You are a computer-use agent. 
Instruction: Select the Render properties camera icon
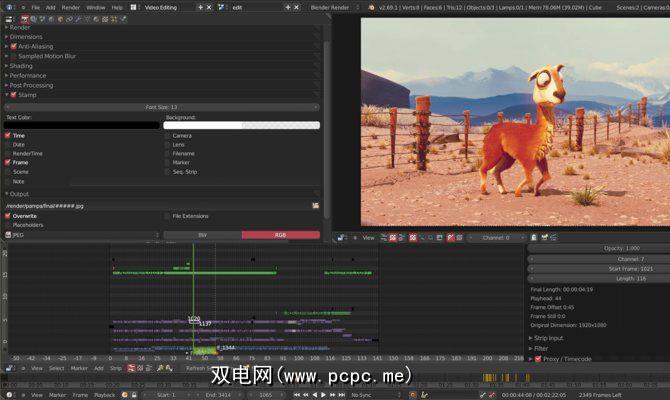(x=24, y=18)
